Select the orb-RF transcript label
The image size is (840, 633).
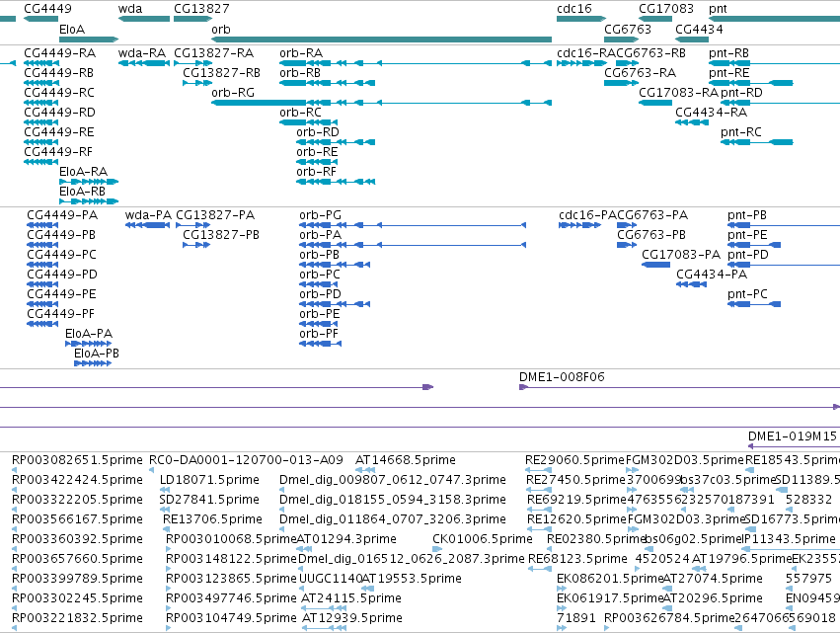pyautogui.click(x=317, y=172)
